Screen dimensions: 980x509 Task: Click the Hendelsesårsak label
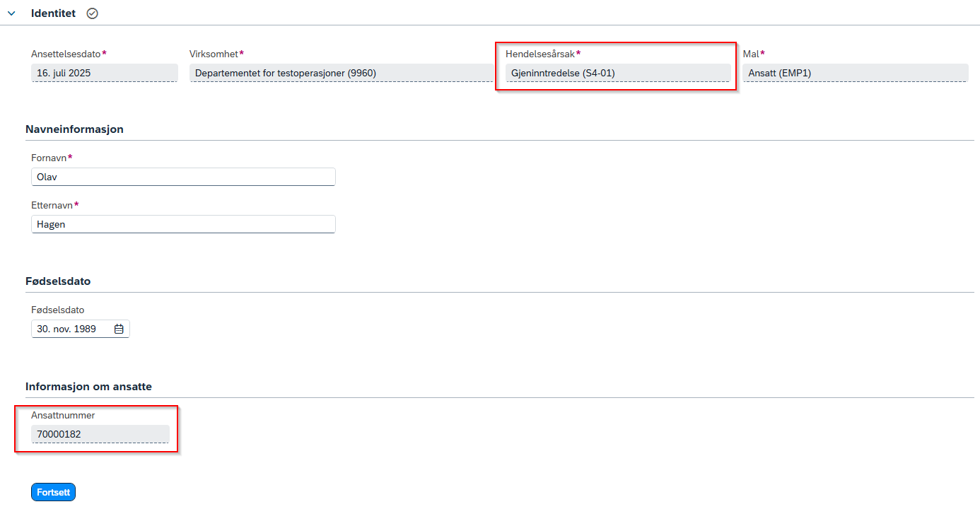(540, 54)
